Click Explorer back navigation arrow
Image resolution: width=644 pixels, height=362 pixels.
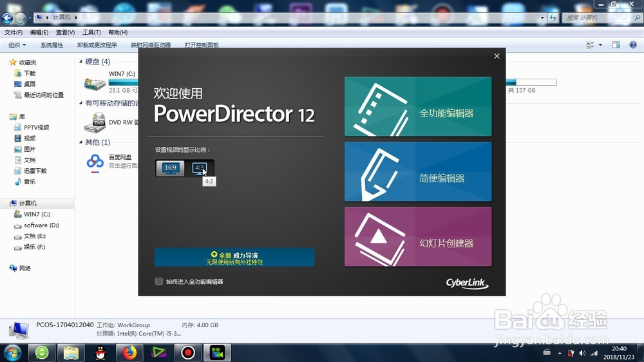(x=7, y=17)
